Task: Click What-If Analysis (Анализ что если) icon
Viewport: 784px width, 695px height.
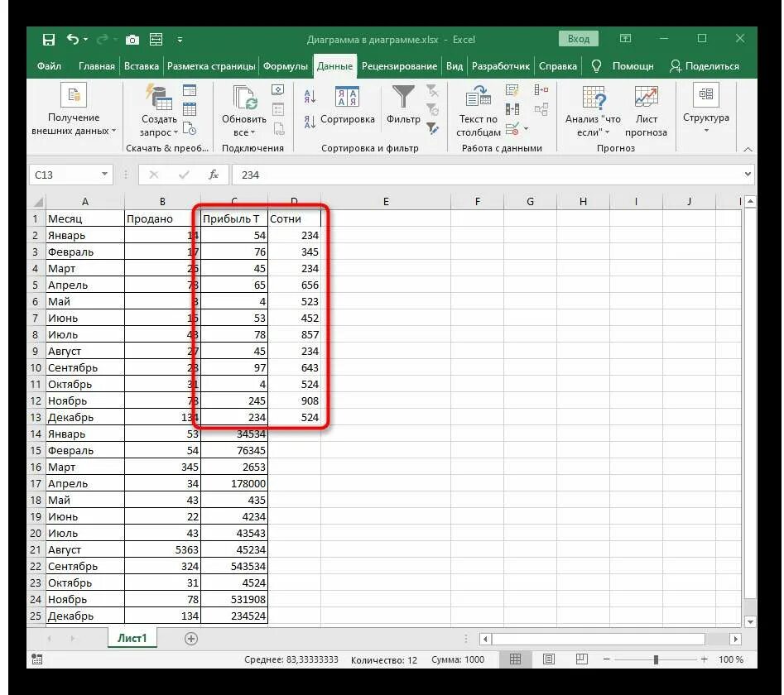Action: [594, 97]
